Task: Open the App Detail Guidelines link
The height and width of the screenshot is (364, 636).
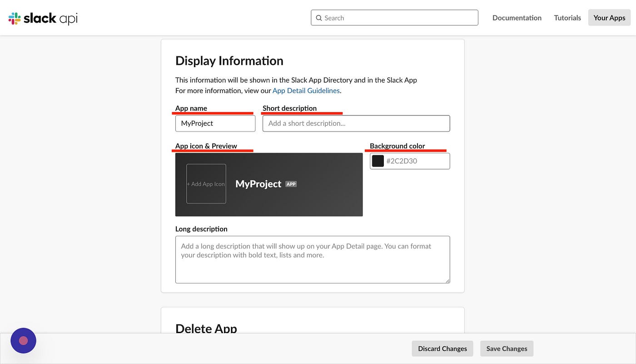Action: 306,90
